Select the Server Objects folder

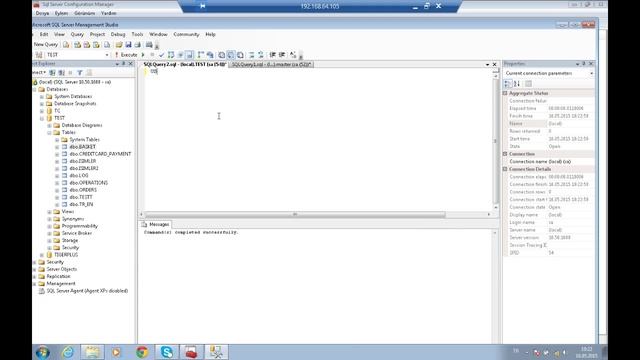tap(61, 269)
